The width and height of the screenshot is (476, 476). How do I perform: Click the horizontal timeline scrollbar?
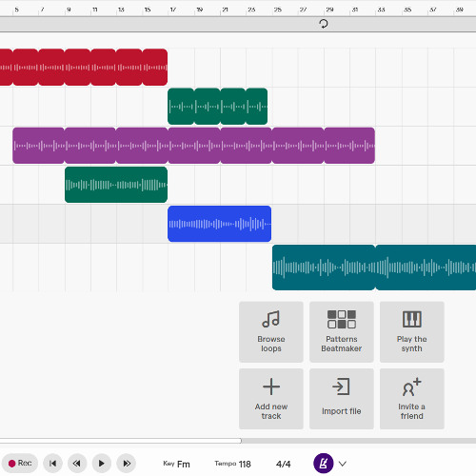pos(121,441)
